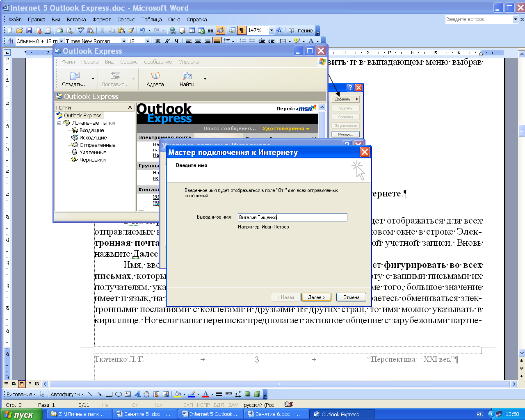525x420 pixels.
Task: Open Адреса address book in Outlook Express
Action: pos(155,79)
